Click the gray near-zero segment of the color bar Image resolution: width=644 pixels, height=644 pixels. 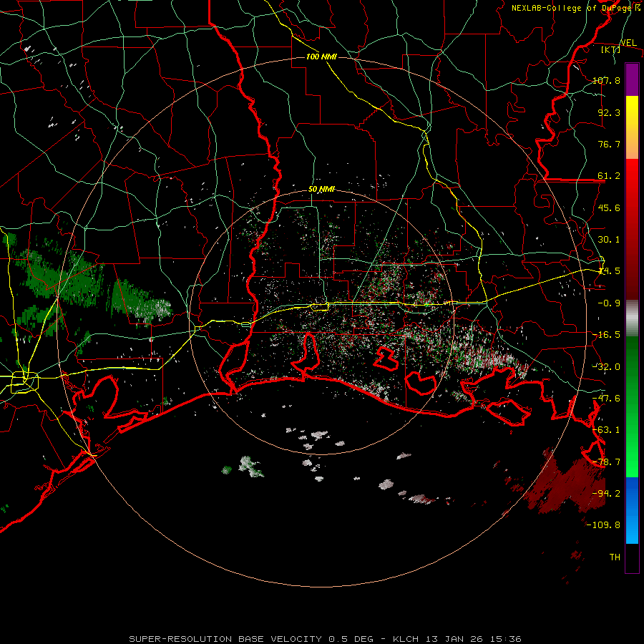(x=632, y=318)
